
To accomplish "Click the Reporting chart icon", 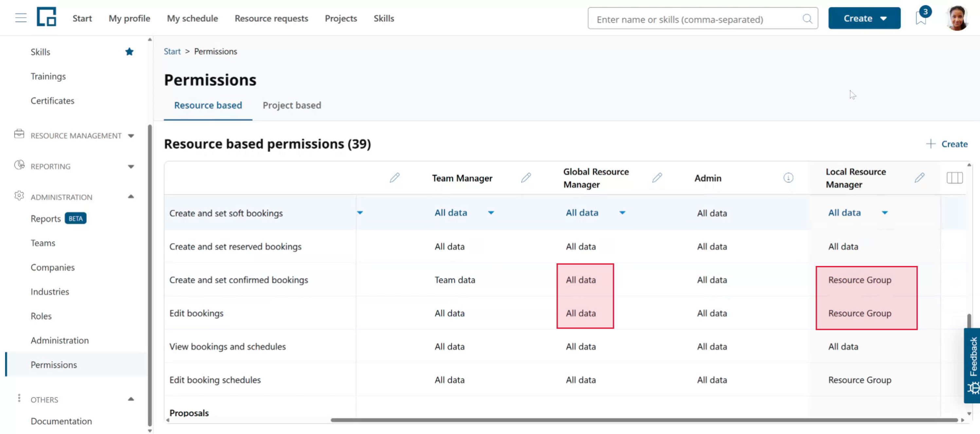I will (19, 165).
